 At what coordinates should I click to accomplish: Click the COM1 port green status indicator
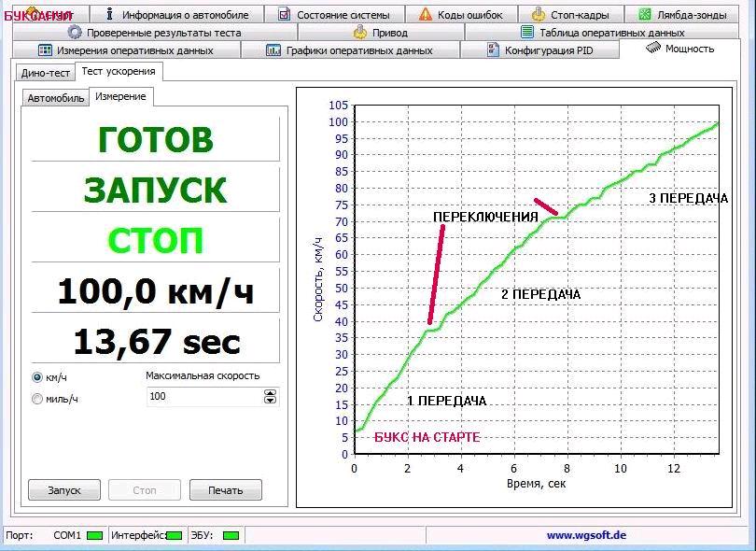click(94, 536)
